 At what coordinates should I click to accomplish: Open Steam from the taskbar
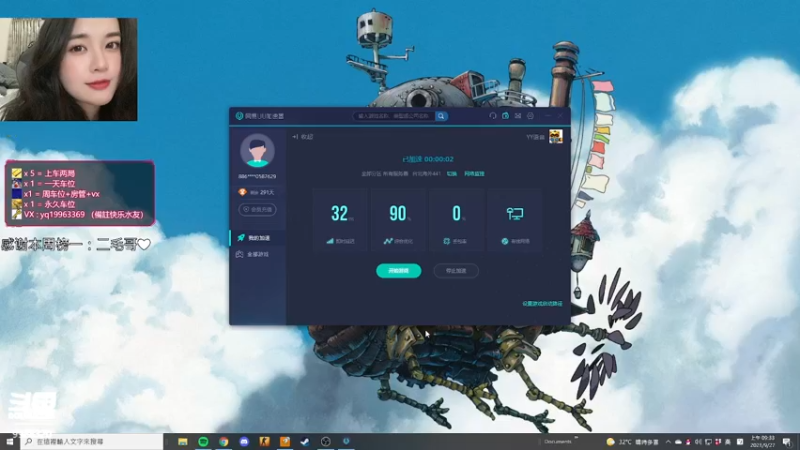tap(305, 441)
